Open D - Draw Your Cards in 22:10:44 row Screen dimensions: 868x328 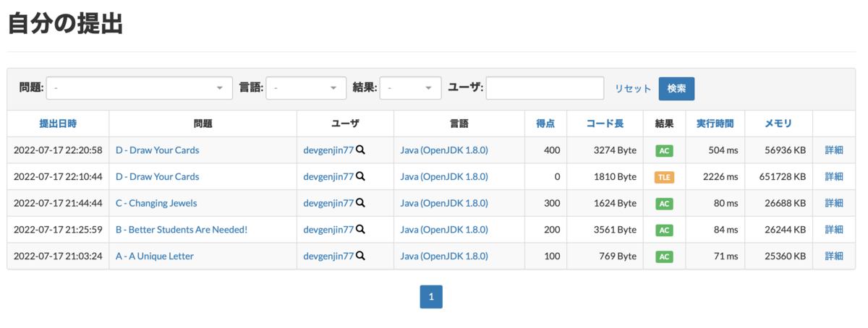pyautogui.click(x=157, y=177)
